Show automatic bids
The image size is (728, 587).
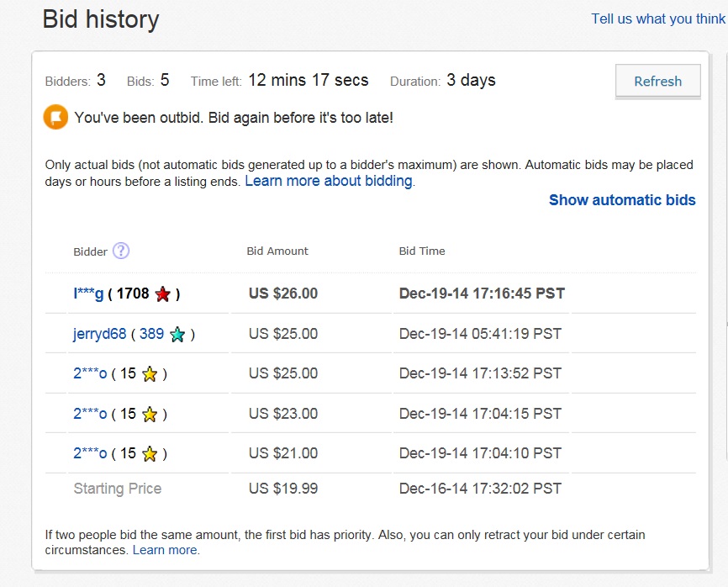pos(622,199)
